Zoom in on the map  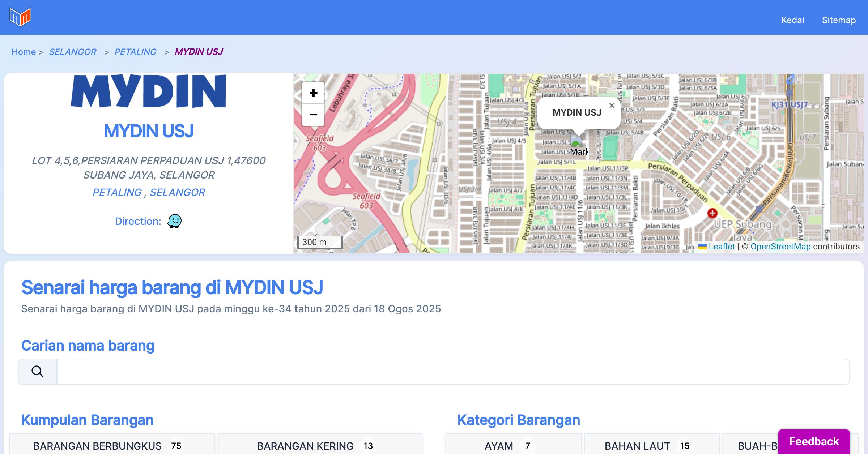click(313, 93)
